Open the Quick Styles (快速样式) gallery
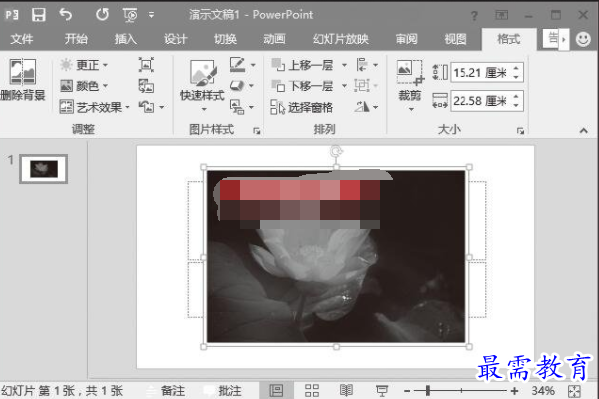599x399 pixels. [202, 85]
